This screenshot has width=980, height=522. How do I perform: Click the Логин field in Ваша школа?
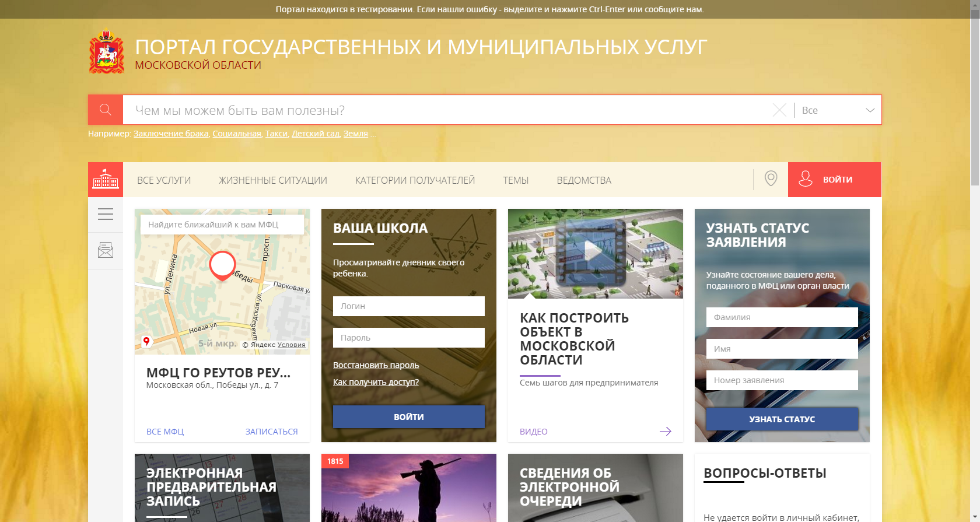point(409,306)
